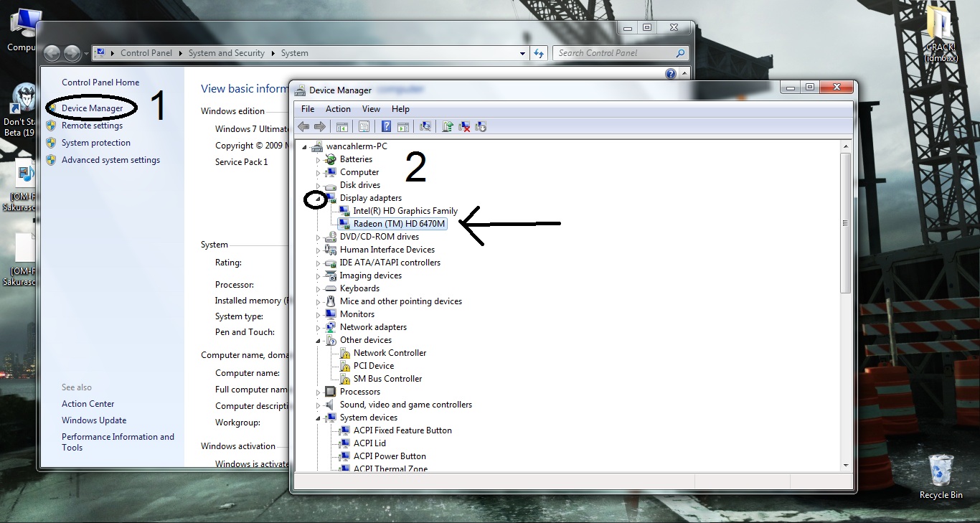Select the Imaging devices camera icon
980x523 pixels.
pos(331,275)
